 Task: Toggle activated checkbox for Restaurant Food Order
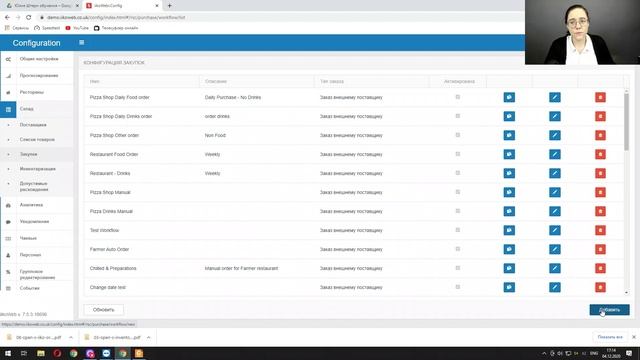click(x=458, y=154)
